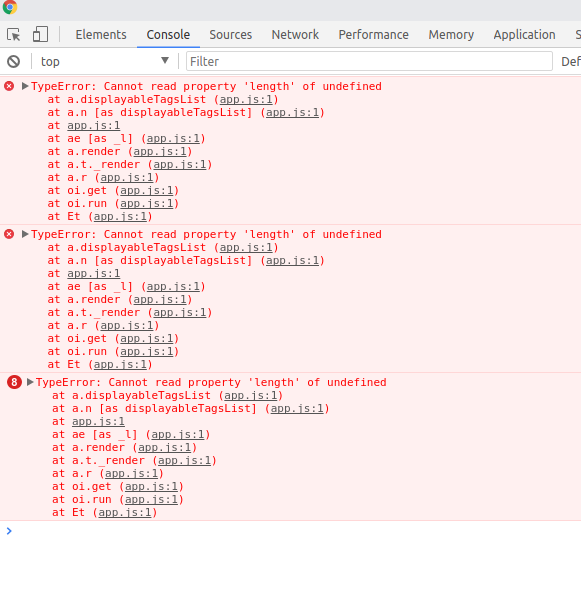The image size is (581, 599).
Task: Open app.js:1 link in first Et line
Action: pyautogui.click(x=120, y=216)
